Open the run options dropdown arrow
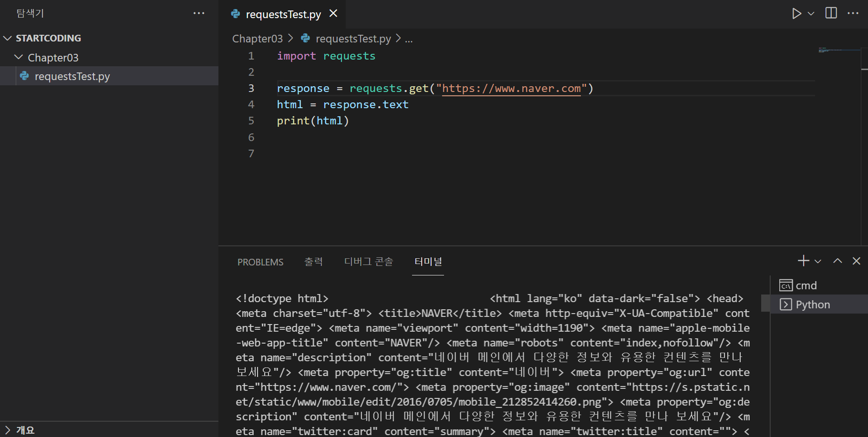 pos(811,14)
